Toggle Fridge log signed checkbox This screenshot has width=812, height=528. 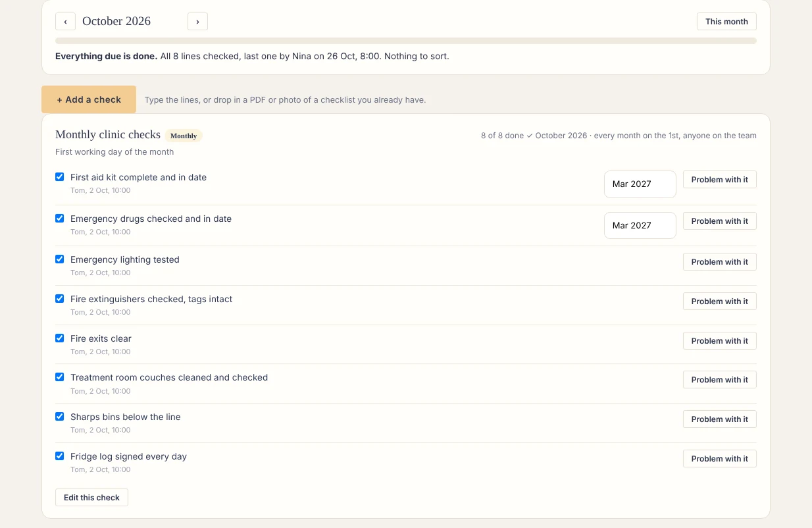pos(60,456)
